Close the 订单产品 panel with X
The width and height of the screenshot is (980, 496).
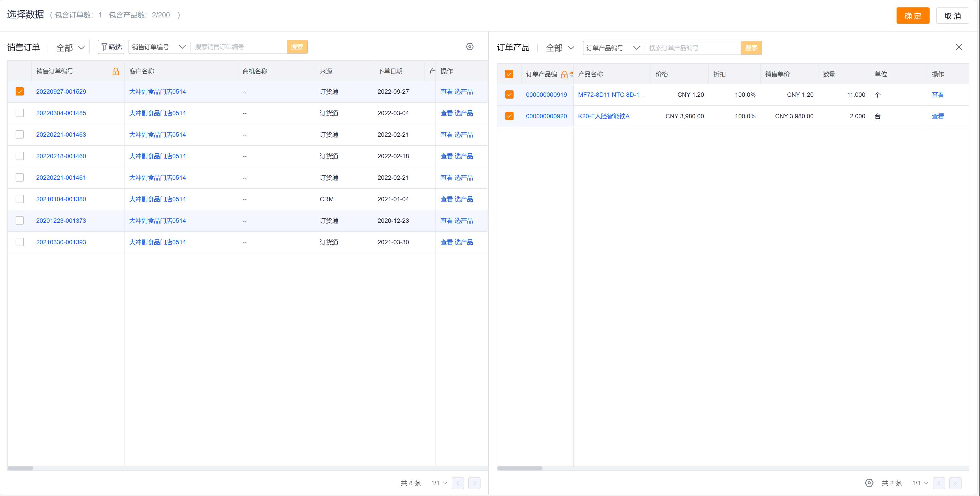coord(959,47)
